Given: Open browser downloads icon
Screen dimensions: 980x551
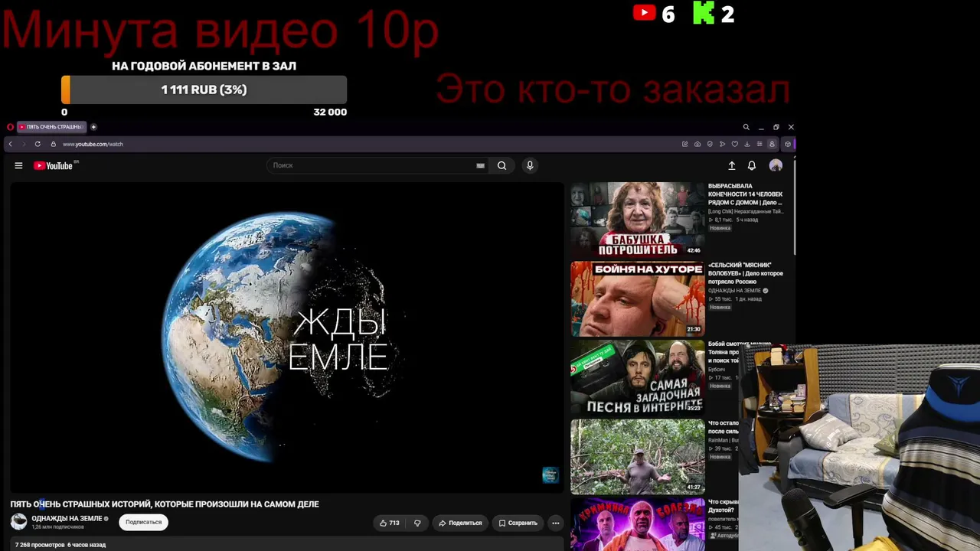Looking at the screenshot, I should click(747, 144).
